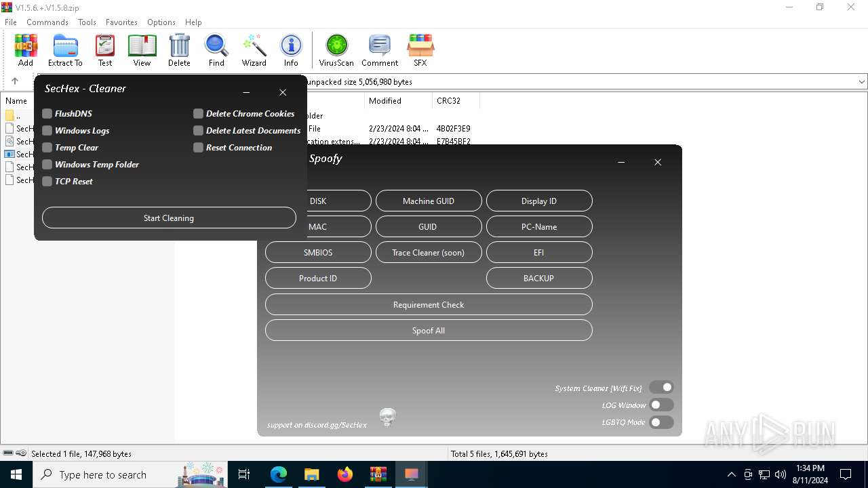Viewport: 868px width, 488px height.
Task: Go up one folder level arrow
Action: 15,81
